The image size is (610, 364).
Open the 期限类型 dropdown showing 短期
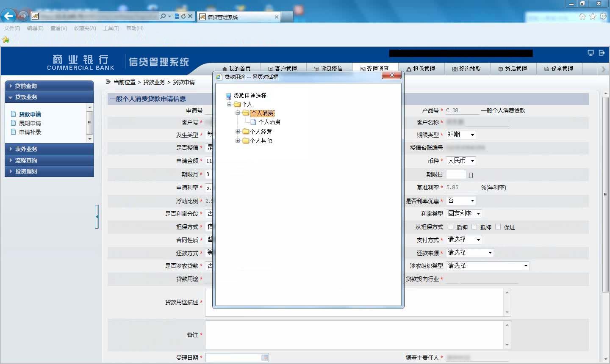[461, 135]
